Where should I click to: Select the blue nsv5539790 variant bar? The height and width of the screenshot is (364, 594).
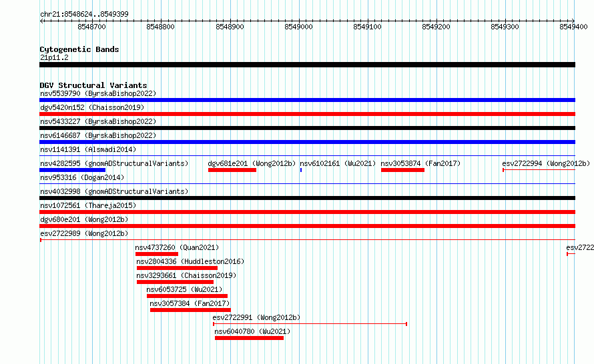point(307,100)
